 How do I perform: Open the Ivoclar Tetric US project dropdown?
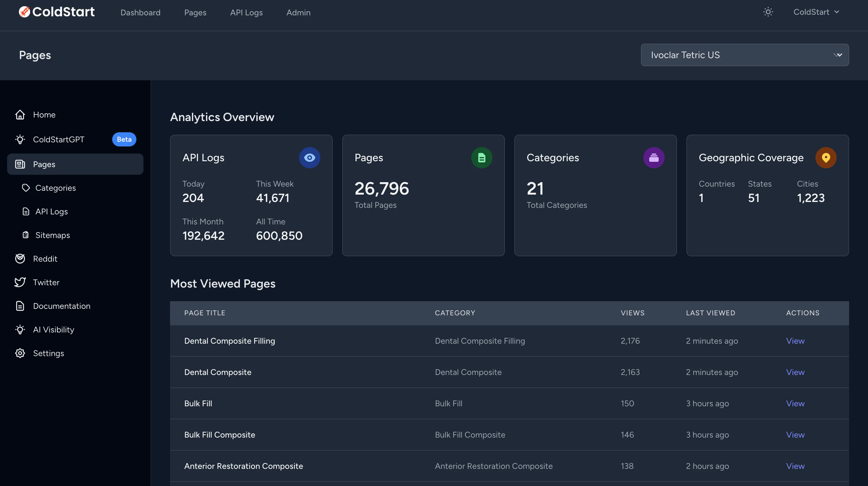745,55
